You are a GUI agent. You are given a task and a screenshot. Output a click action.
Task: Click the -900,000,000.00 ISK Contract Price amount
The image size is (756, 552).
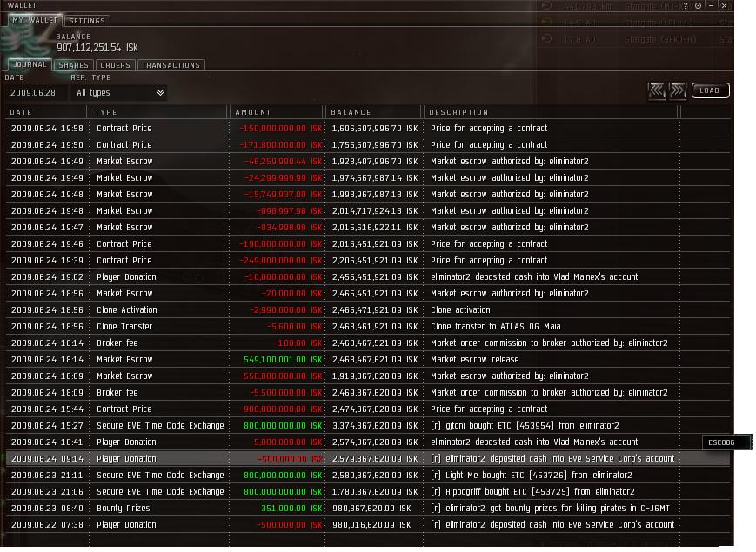(281, 409)
